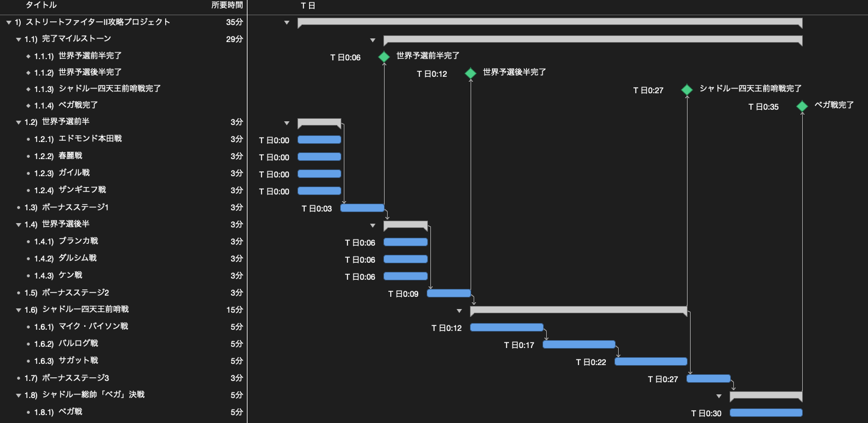Screen dimensions: 868x423
Task: Collapse the 1.4) 世界予選後半 outline group
Action: (19, 224)
